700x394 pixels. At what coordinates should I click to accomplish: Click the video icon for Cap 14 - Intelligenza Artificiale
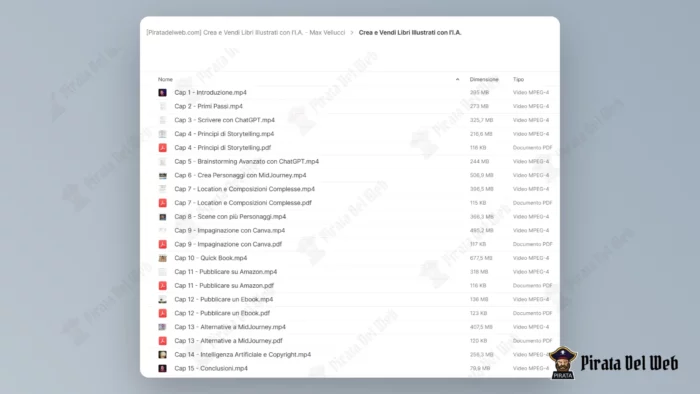pos(162,355)
